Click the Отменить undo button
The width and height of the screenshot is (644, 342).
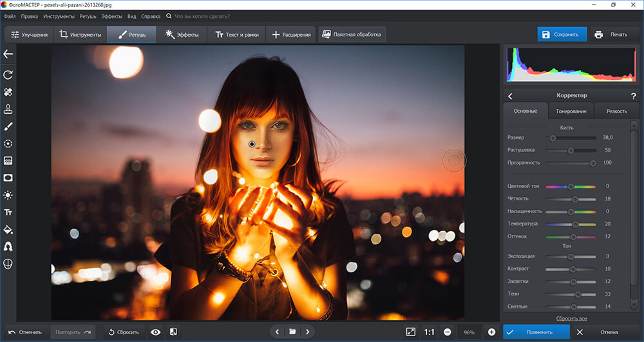26,332
